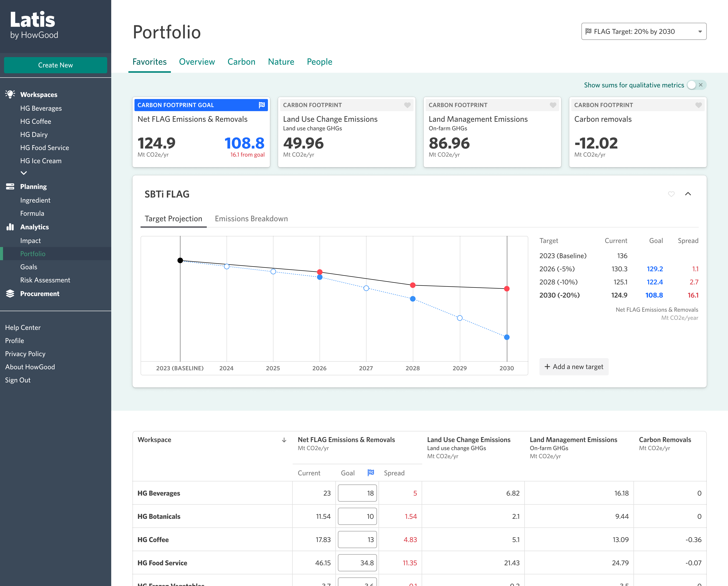Open HG Coffee workspace in sidebar
The height and width of the screenshot is (586, 728).
click(x=35, y=122)
